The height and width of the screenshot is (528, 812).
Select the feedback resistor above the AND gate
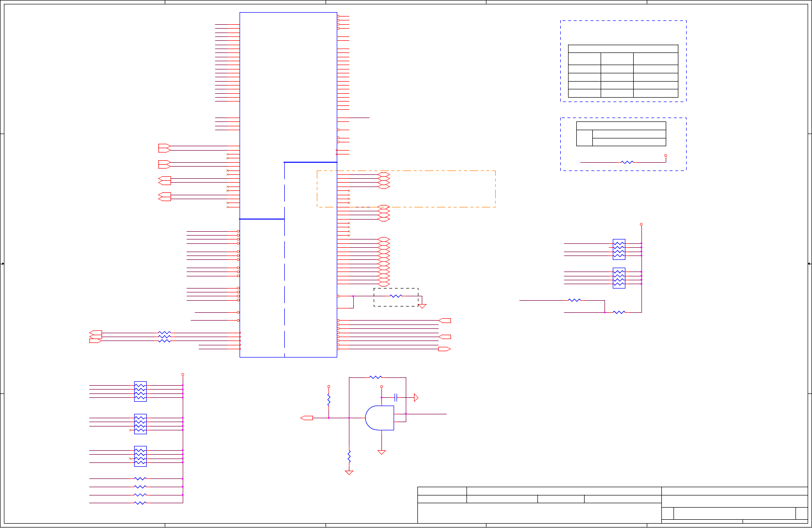[376, 377]
